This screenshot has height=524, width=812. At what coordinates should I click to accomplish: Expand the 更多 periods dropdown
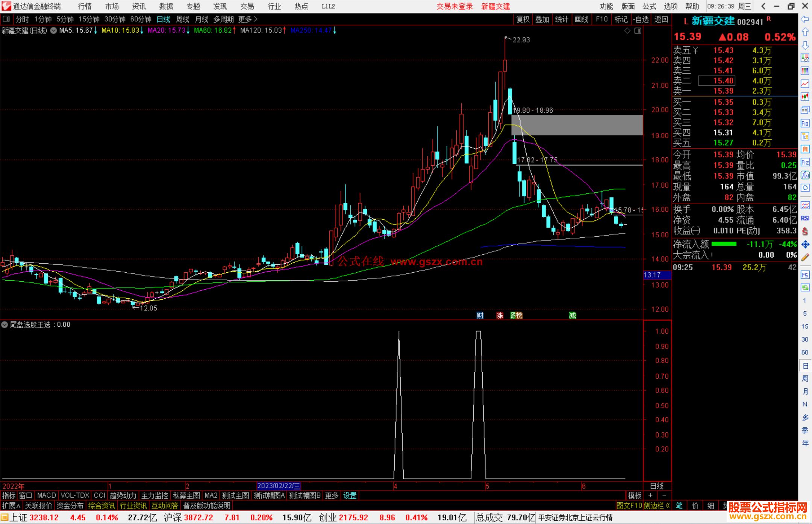click(247, 19)
